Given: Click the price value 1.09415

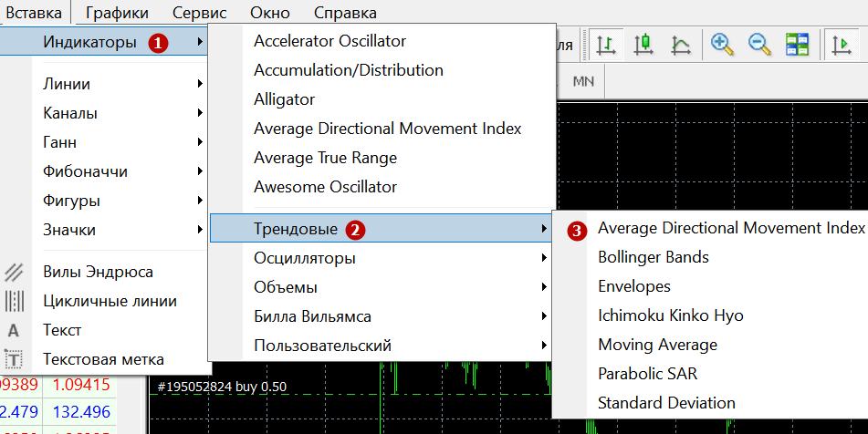Looking at the screenshot, I should [81, 385].
